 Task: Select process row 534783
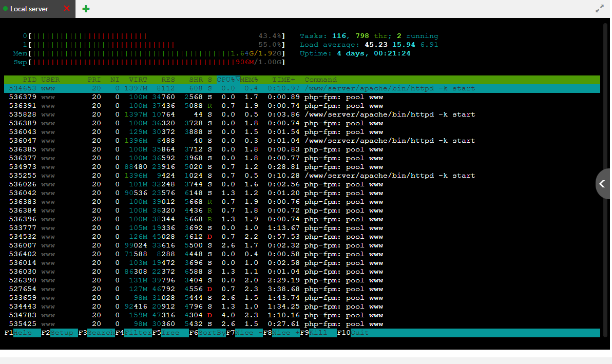(302, 315)
